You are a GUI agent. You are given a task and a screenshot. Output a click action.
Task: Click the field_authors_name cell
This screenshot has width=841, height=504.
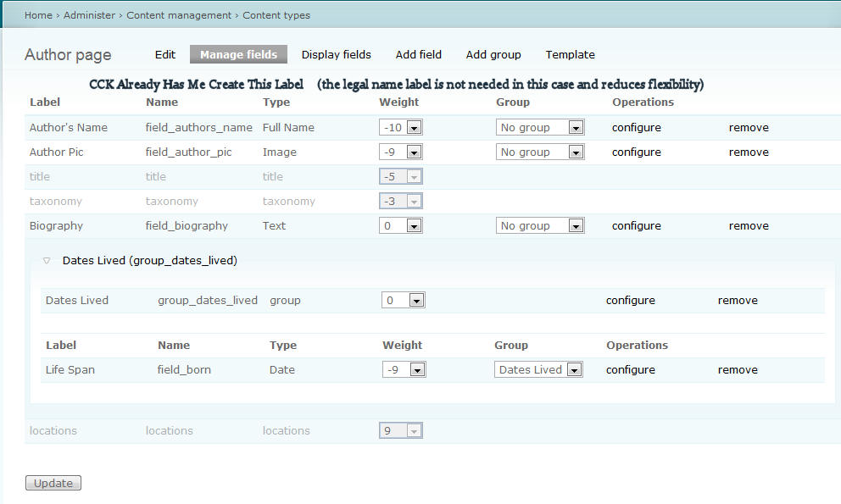click(x=198, y=128)
